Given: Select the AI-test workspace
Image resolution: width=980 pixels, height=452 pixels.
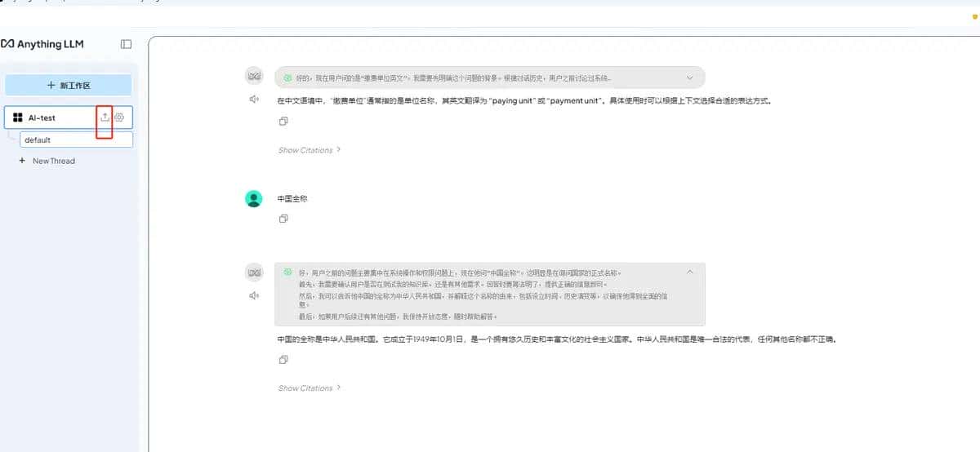Looking at the screenshot, I should tap(42, 117).
